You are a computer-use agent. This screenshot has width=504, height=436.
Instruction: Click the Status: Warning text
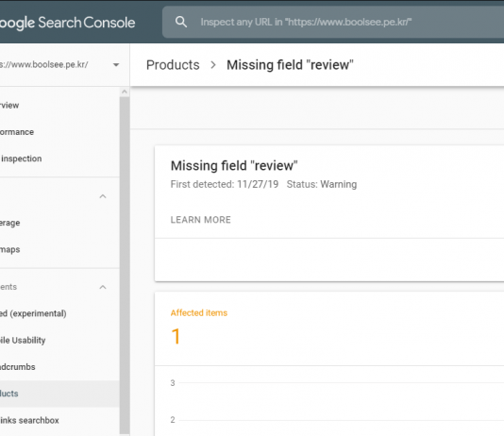322,184
